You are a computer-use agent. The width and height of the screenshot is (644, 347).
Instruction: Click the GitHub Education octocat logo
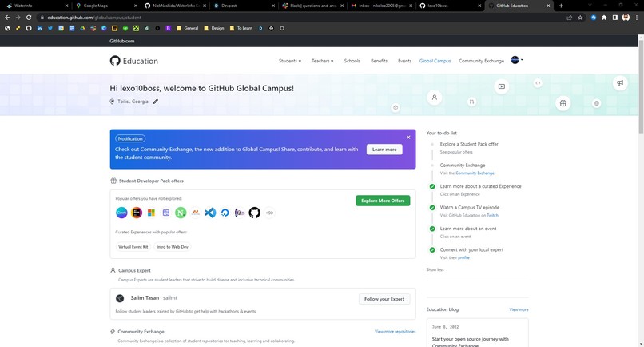point(115,61)
